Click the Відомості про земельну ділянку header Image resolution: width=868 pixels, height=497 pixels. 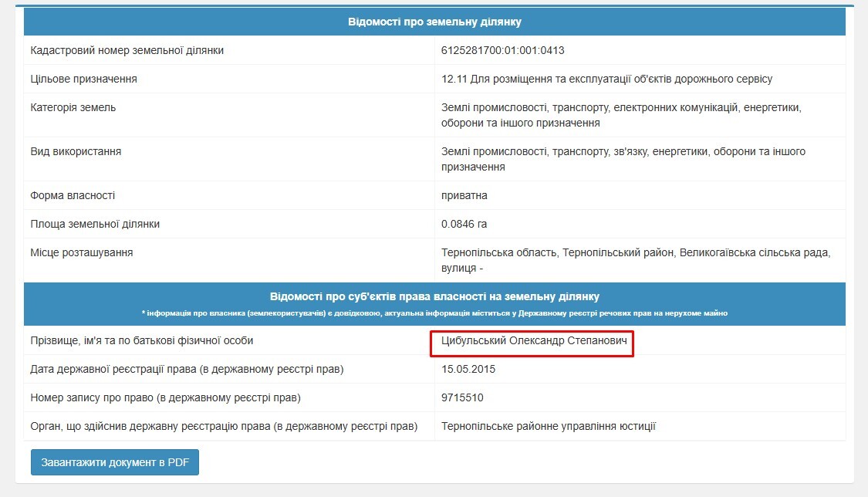pyautogui.click(x=434, y=22)
